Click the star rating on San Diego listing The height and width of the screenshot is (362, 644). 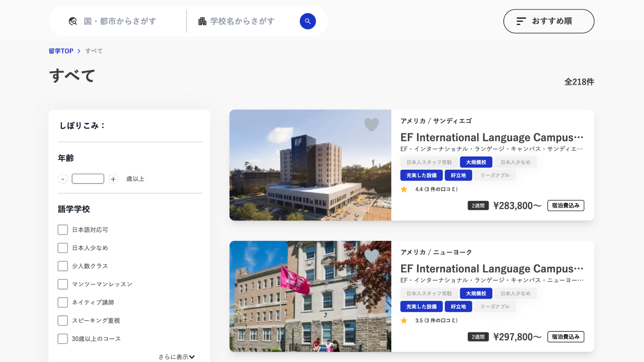tap(404, 189)
